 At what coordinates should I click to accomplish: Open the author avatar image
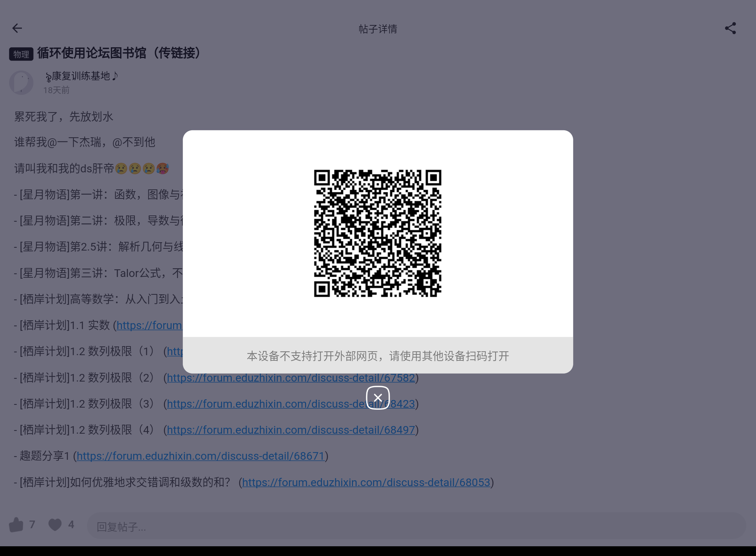pyautogui.click(x=21, y=83)
